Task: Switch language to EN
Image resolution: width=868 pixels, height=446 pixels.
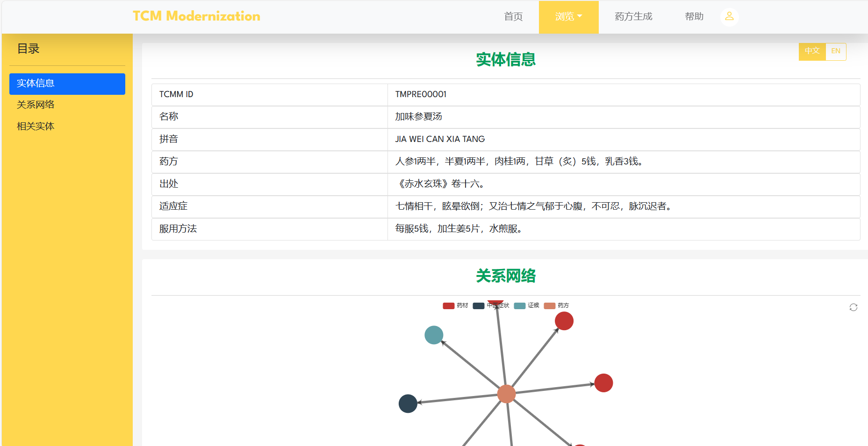Action: (x=836, y=51)
